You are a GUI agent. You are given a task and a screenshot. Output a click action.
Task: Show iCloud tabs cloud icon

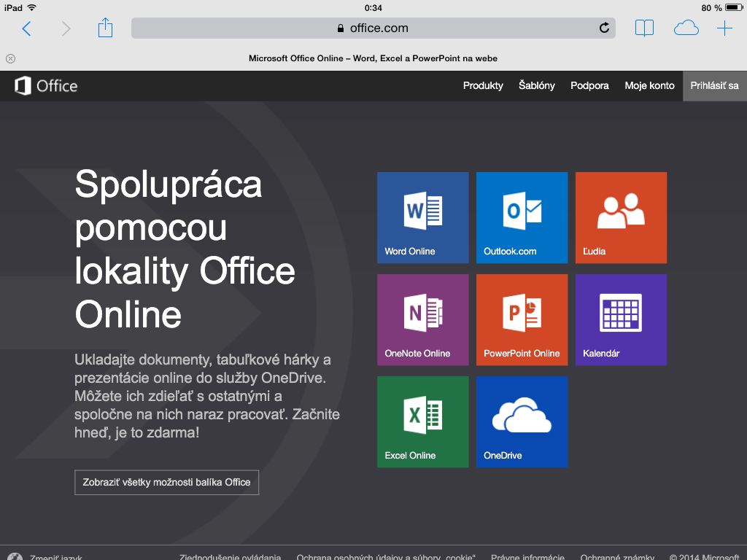click(686, 28)
